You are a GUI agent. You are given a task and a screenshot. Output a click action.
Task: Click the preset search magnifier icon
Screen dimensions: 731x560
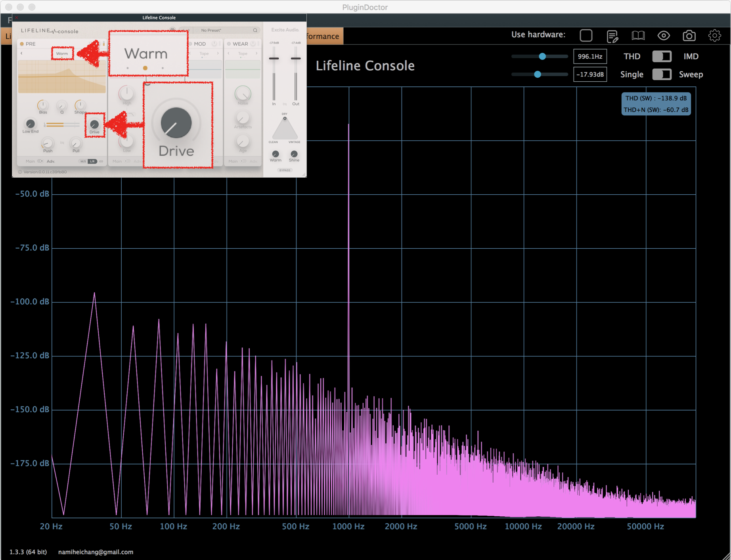pos(255,30)
